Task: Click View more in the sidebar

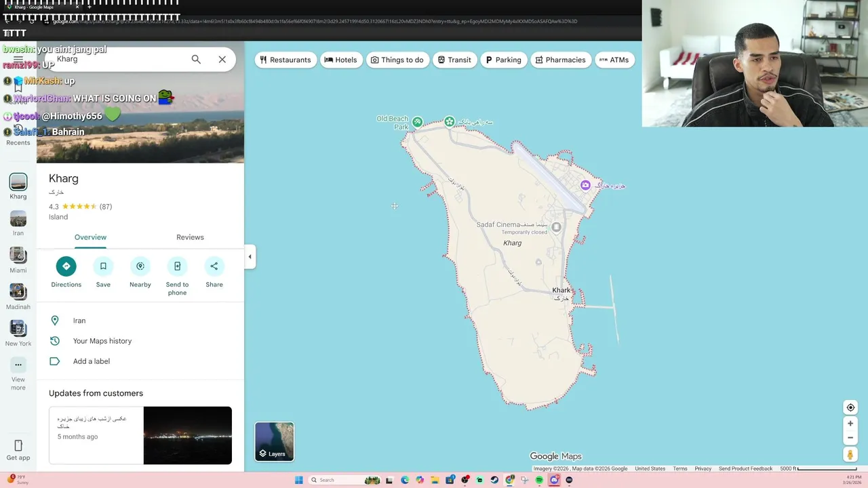Action: (x=18, y=373)
